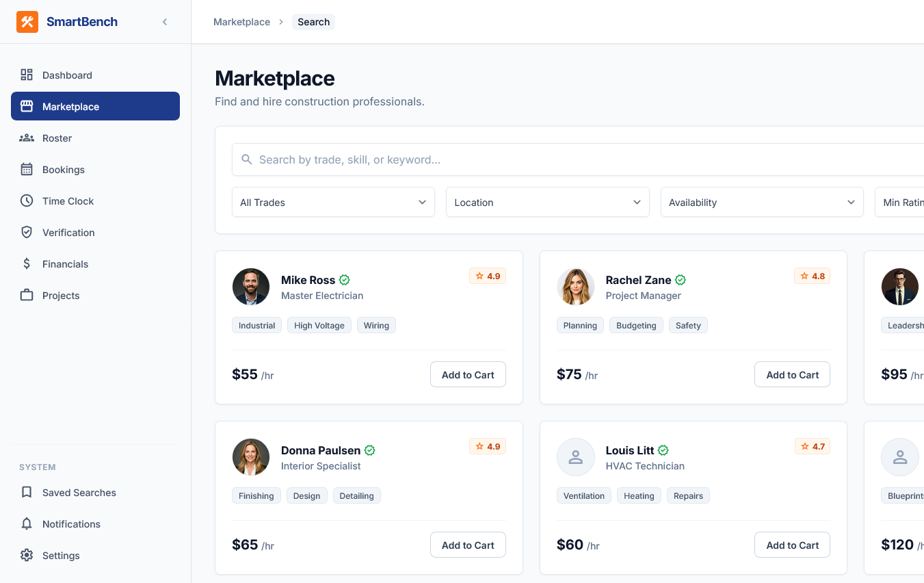This screenshot has height=583, width=924.
Task: Click the SmartBench hammer logo
Action: [x=27, y=21]
